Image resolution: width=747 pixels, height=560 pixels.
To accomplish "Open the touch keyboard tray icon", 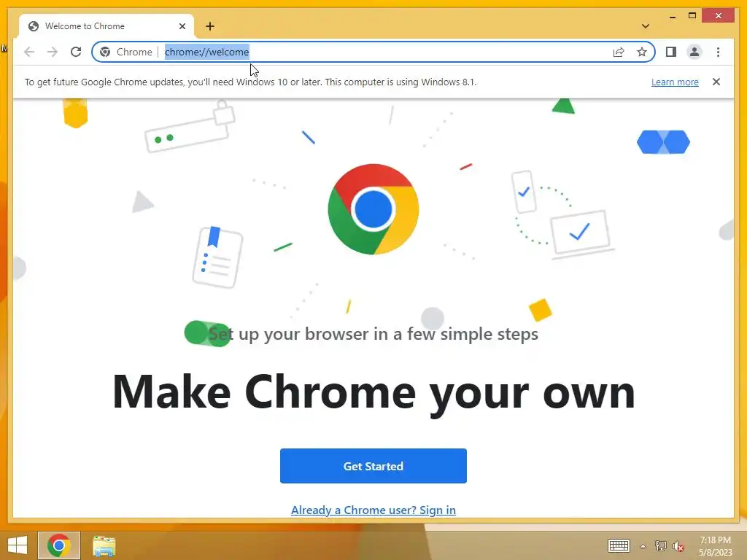I will (619, 545).
